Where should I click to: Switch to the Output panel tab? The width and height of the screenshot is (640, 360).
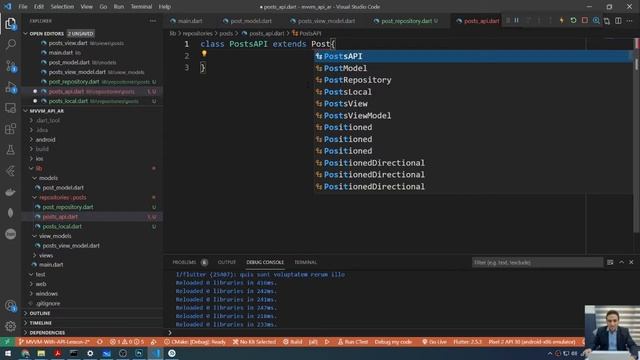227,262
